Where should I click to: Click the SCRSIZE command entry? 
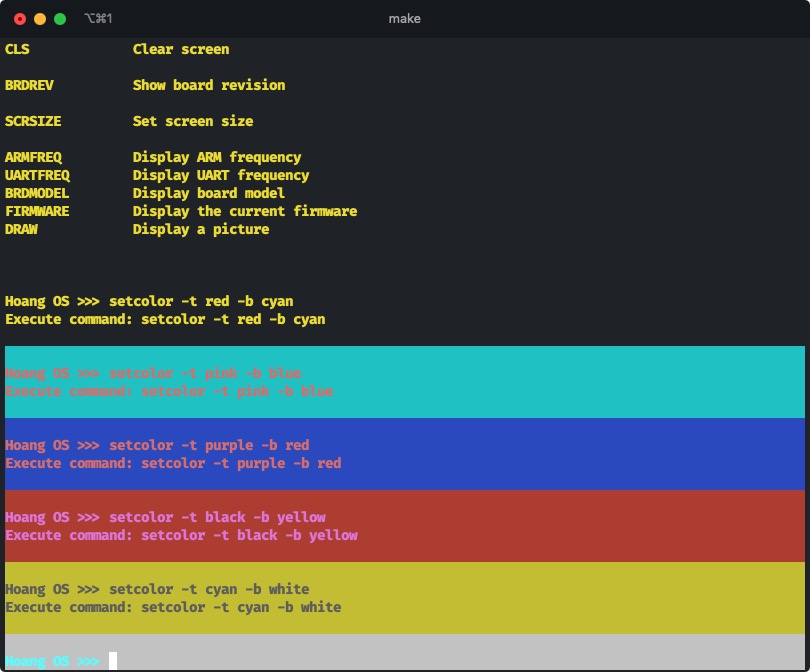(33, 121)
